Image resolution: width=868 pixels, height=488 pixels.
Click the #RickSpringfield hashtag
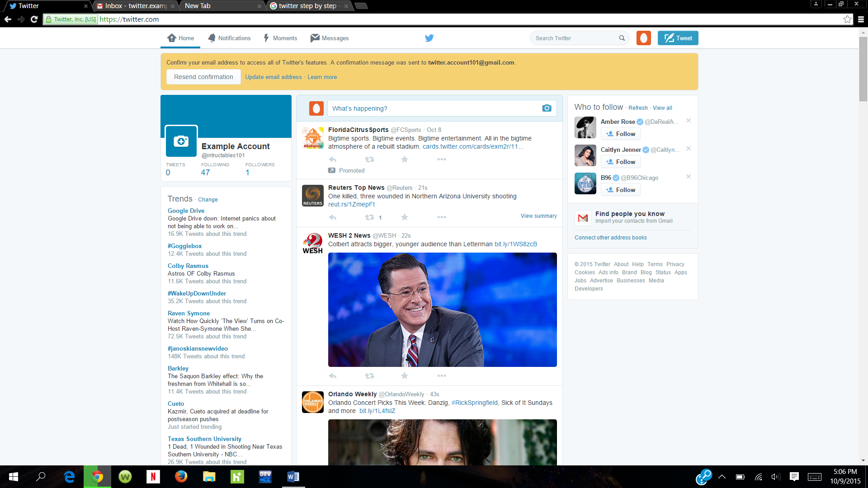474,403
